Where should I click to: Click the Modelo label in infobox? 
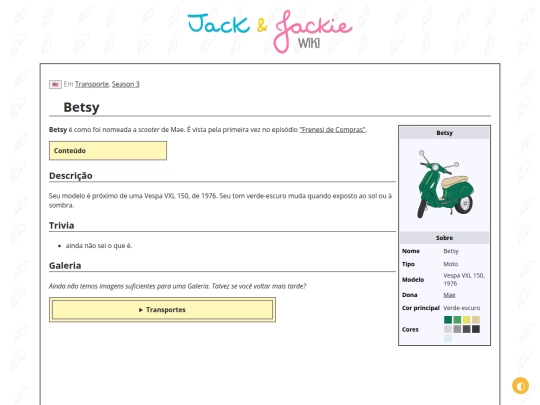413,280
